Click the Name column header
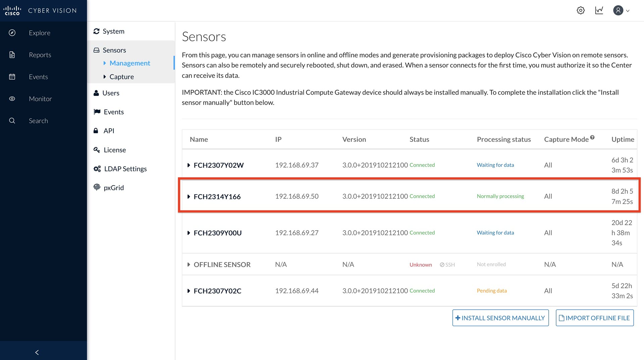 (199, 139)
